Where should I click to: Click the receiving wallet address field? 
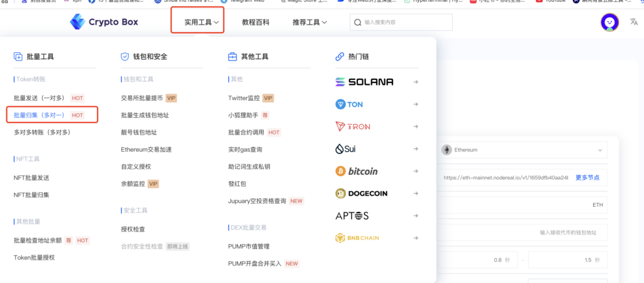(x=523, y=233)
